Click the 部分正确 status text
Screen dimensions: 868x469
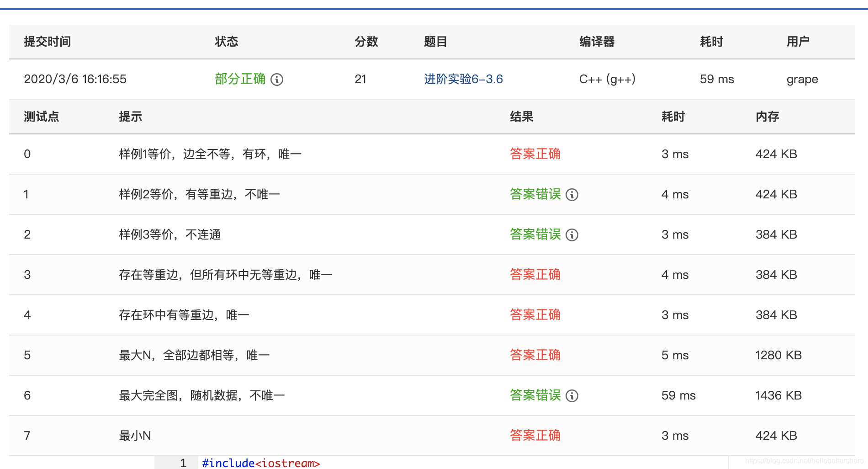(240, 79)
